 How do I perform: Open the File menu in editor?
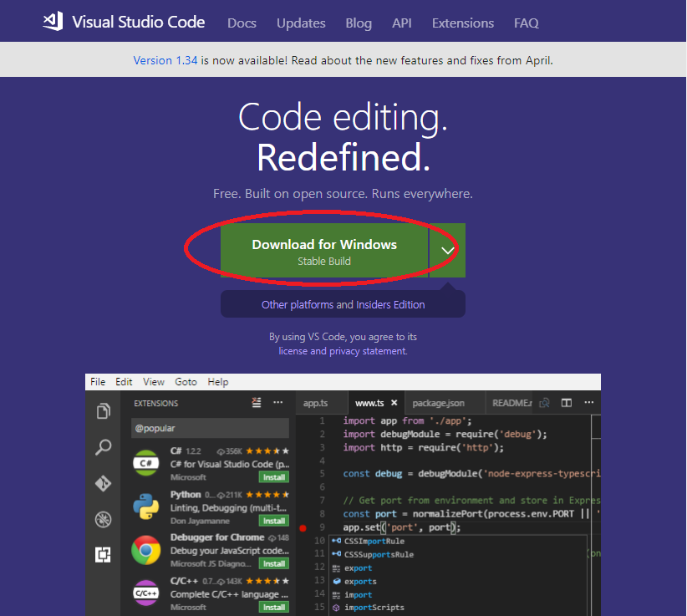coord(98,382)
